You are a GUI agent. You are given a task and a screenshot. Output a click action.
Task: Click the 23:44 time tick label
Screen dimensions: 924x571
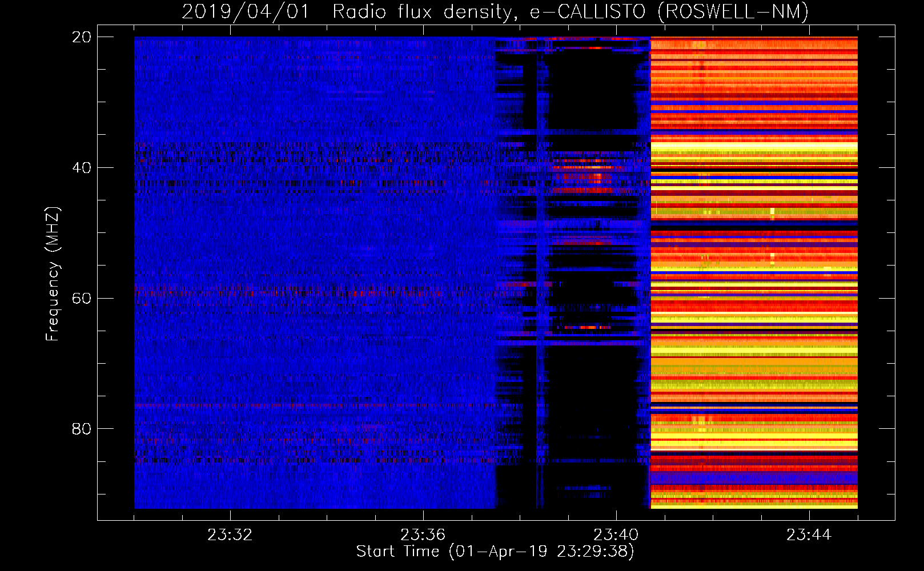(809, 535)
